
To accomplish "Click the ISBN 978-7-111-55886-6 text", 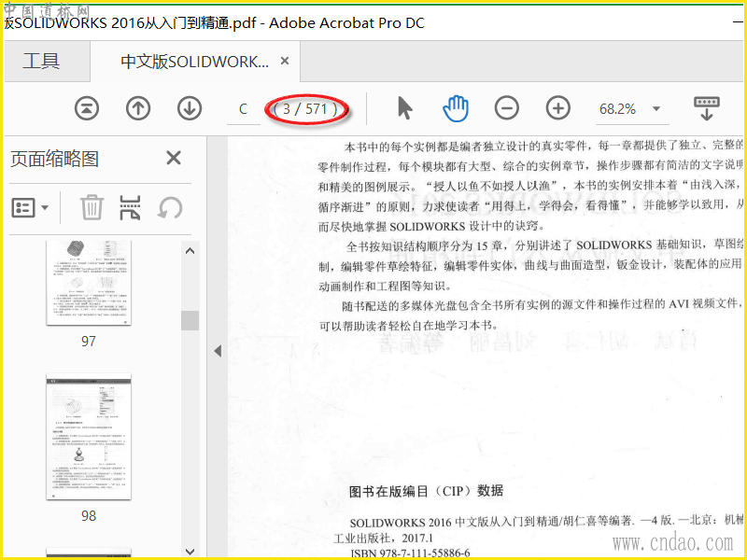I will 410,553.
